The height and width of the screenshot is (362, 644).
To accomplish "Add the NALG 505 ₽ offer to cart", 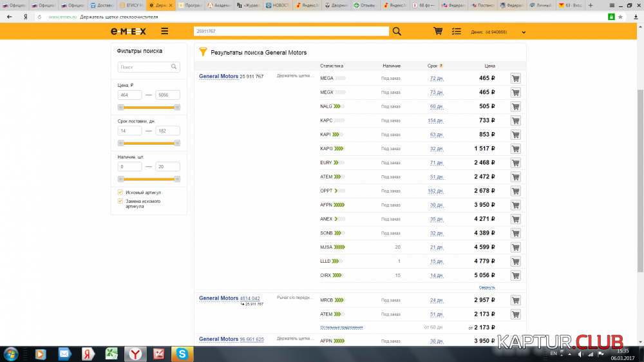I will (x=515, y=106).
